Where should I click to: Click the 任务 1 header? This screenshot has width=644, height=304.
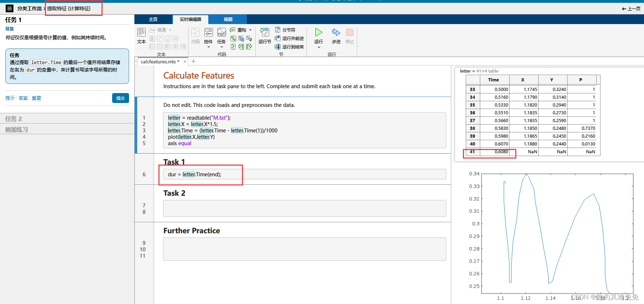coord(13,20)
